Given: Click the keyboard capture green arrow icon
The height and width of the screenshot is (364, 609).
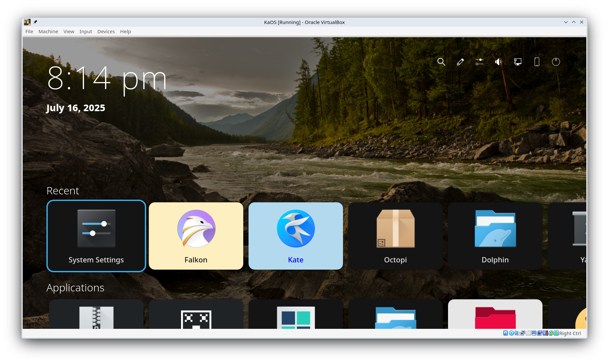Looking at the screenshot, I should 556,333.
